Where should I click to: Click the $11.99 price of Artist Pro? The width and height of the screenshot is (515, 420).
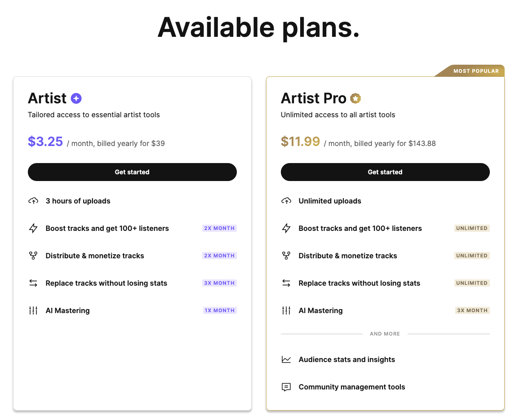[x=300, y=141]
